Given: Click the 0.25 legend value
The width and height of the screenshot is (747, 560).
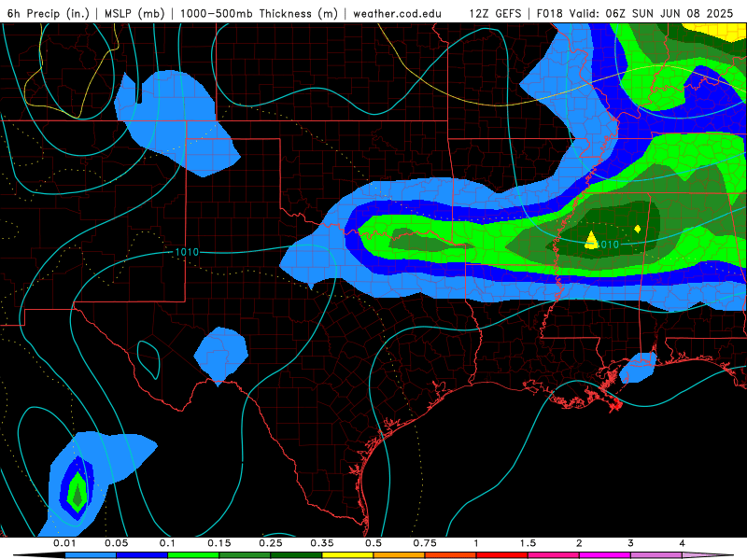Looking at the screenshot, I should click(x=271, y=543).
